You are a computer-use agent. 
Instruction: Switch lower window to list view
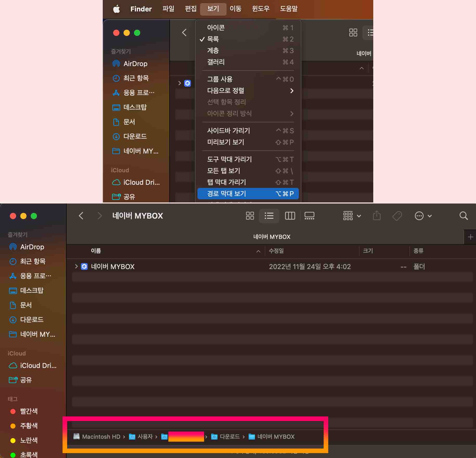point(269,216)
